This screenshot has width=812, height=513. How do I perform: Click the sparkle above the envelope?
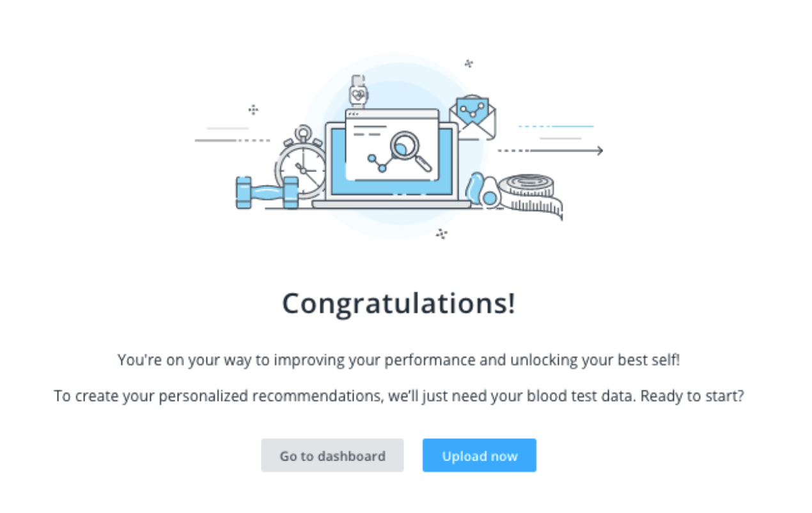[x=467, y=63]
